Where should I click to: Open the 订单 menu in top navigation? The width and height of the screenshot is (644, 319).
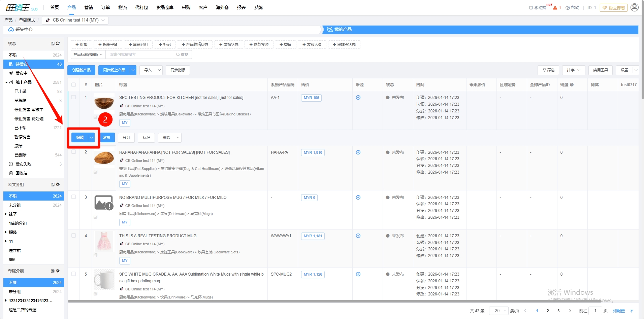point(105,7)
